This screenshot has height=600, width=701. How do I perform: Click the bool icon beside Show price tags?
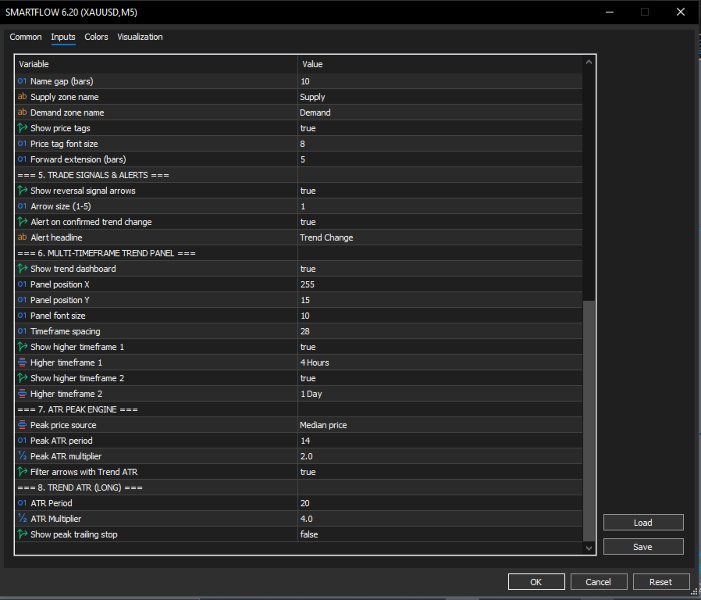click(x=22, y=128)
